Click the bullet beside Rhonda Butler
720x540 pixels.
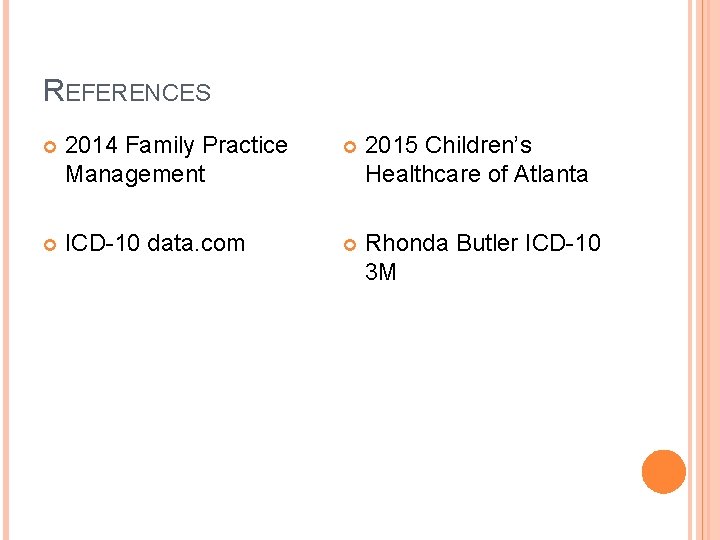(350, 245)
